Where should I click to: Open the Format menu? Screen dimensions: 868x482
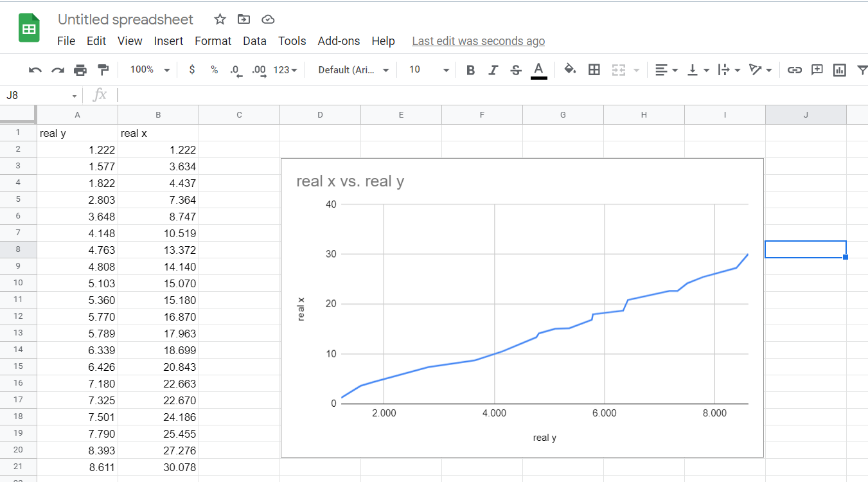[213, 40]
